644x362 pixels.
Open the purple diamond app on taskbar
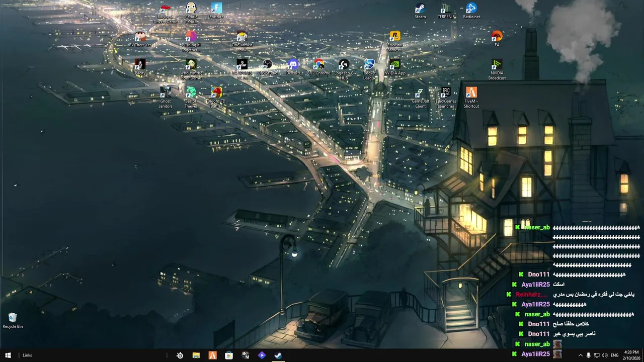point(262,355)
